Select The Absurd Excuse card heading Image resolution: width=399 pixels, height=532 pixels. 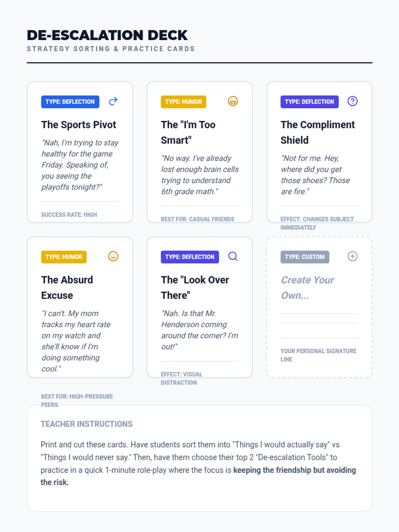pos(67,288)
